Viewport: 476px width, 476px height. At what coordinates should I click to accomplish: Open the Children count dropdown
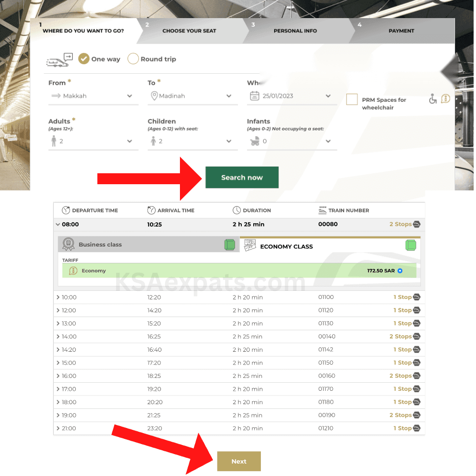click(x=192, y=141)
